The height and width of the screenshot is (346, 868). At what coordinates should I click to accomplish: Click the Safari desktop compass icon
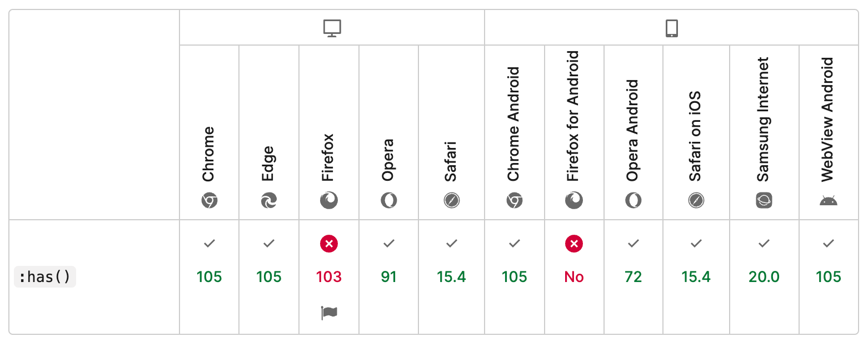pyautogui.click(x=451, y=200)
